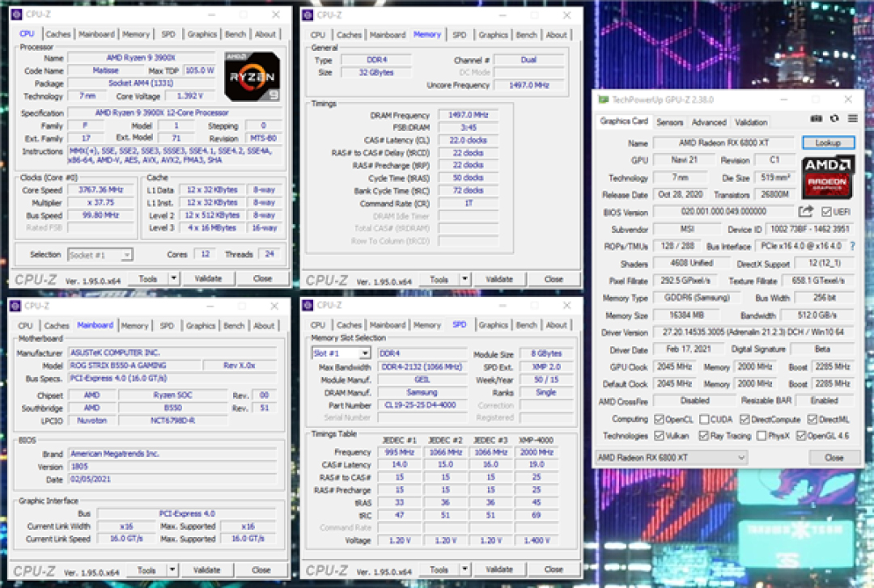The width and height of the screenshot is (874, 588).
Task: Click the title bar icon of CPU-Z CPU window
Action: pos(16,15)
